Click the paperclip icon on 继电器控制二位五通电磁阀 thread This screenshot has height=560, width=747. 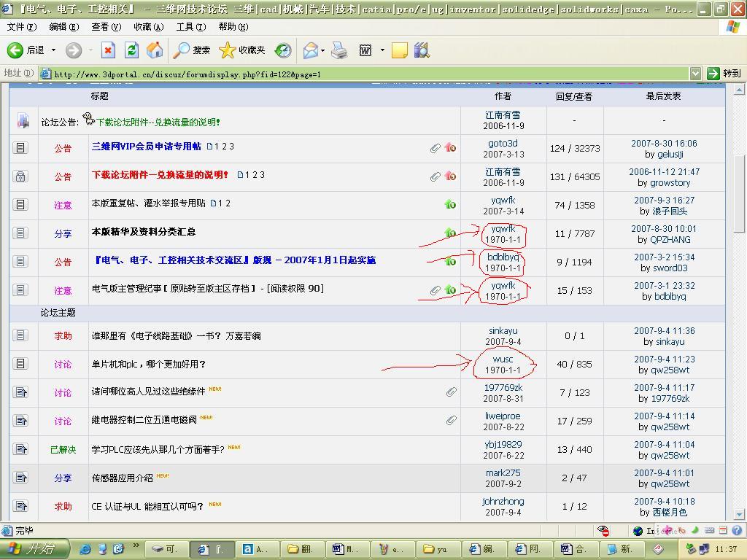pyautogui.click(x=452, y=421)
